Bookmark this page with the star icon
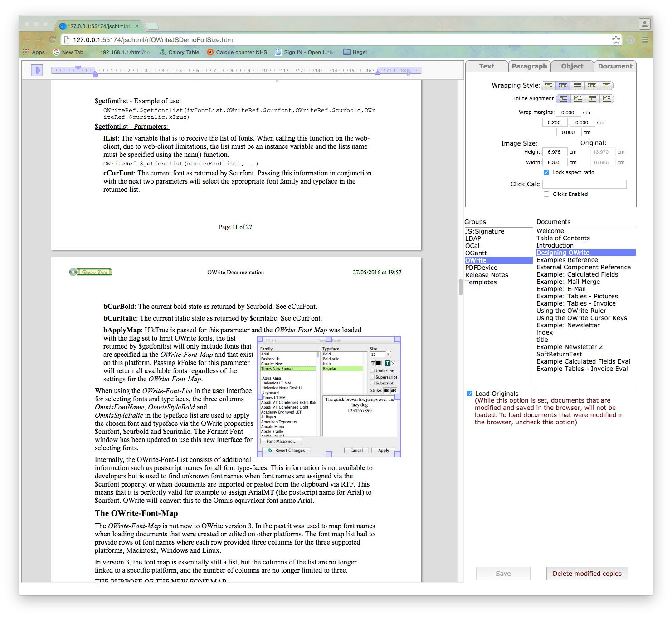Screen dimensions: 672x618 616,40
